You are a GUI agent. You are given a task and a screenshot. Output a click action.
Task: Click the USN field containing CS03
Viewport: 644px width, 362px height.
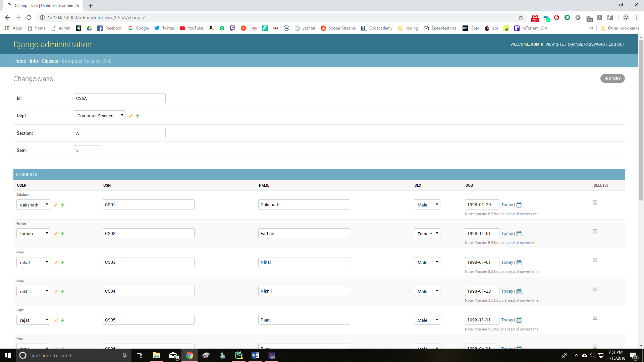[148, 262]
